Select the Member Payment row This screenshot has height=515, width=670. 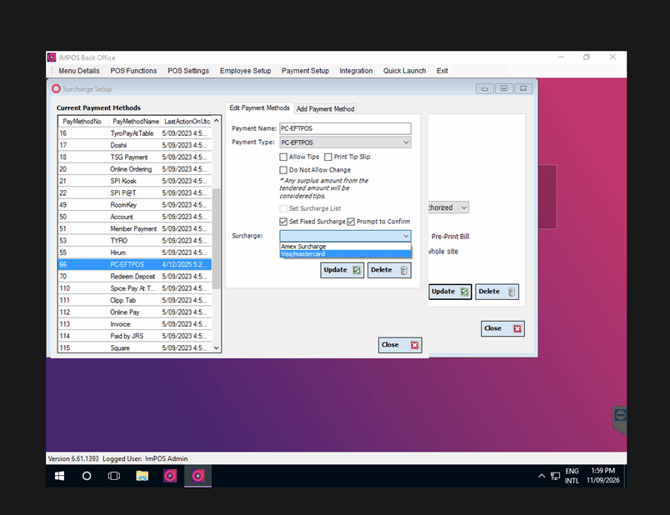[x=135, y=229]
